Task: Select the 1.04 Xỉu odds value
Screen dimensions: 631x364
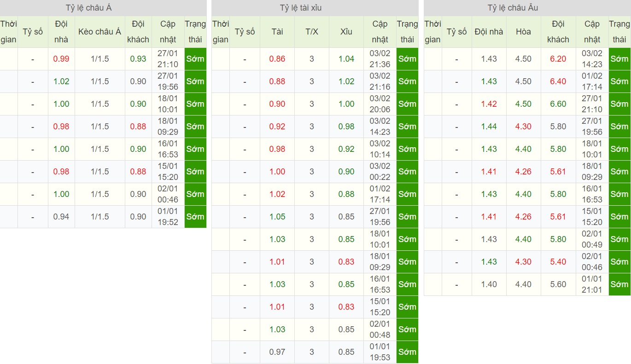Action: tap(346, 59)
